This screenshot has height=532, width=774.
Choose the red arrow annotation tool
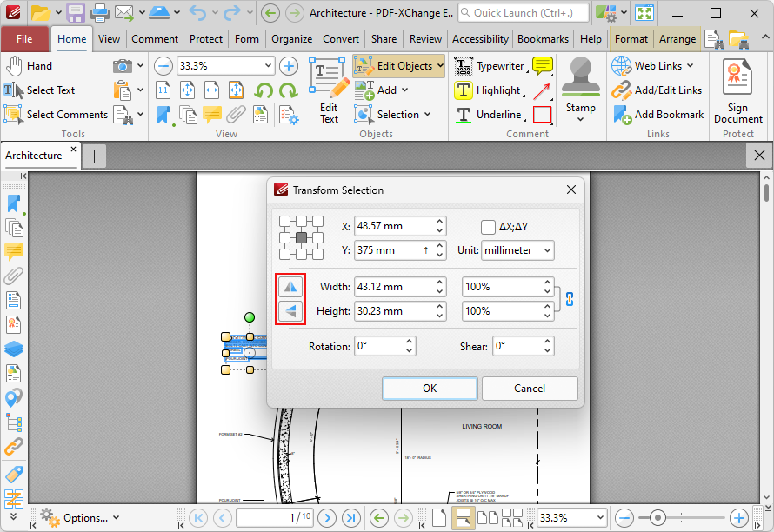pyautogui.click(x=542, y=90)
